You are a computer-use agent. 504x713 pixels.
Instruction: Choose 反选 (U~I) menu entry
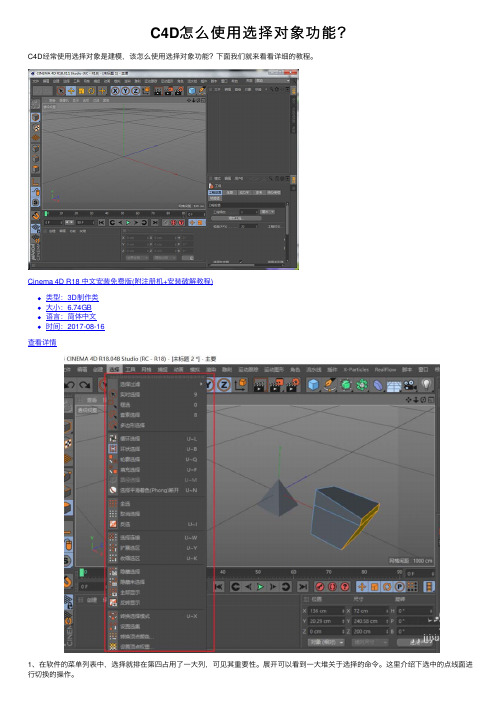(x=157, y=524)
